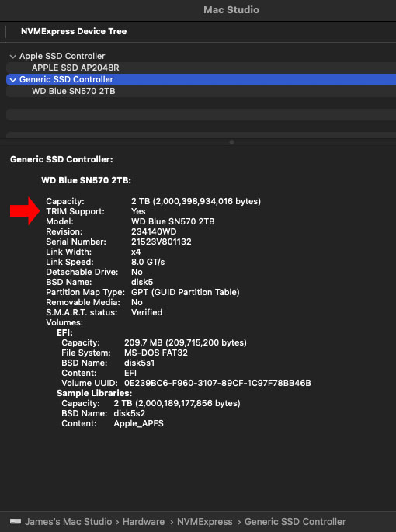Screen dimensions: 396x532
Task: Click Detachable Drive value No
Action: click(137, 272)
